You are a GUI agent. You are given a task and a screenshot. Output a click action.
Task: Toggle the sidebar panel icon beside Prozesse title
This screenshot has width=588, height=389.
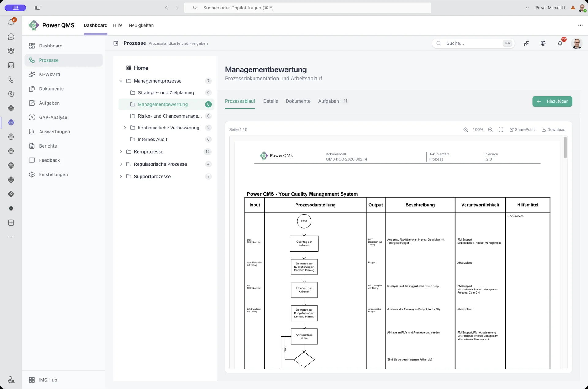pos(116,43)
